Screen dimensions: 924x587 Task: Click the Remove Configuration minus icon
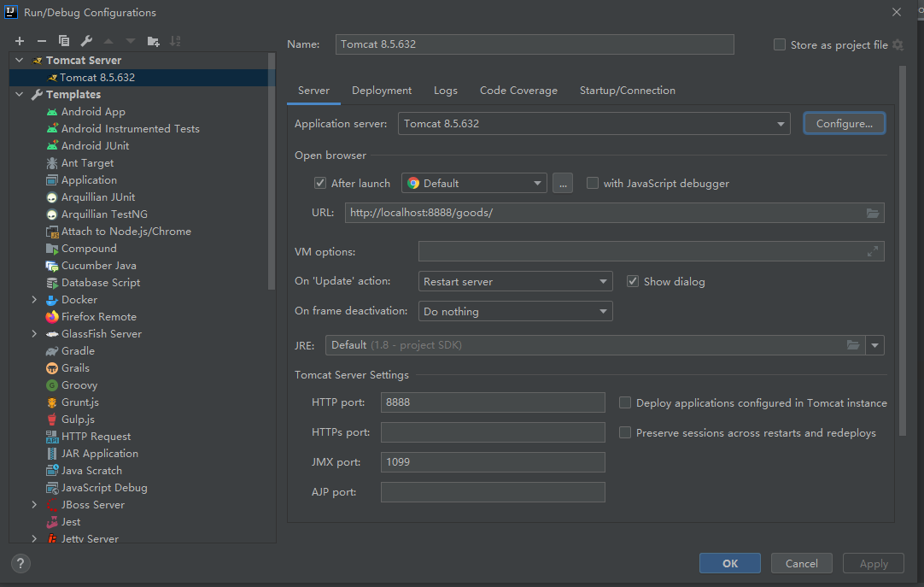[x=41, y=41]
